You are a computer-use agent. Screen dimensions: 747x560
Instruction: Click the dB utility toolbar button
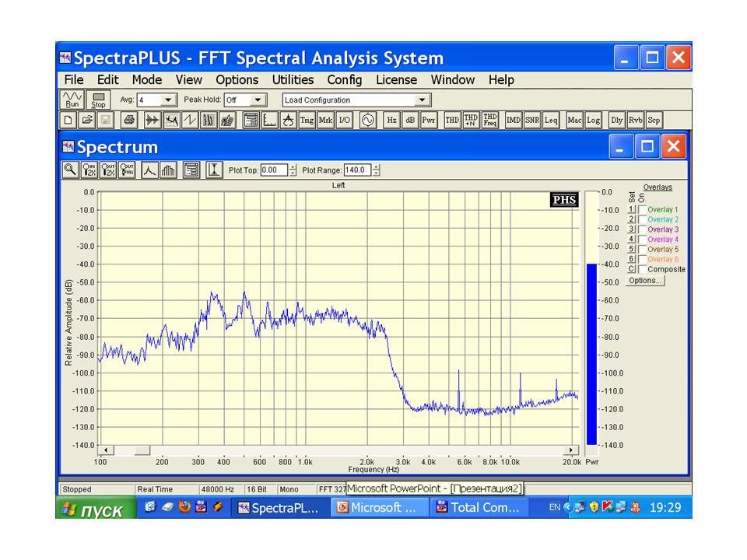click(410, 120)
